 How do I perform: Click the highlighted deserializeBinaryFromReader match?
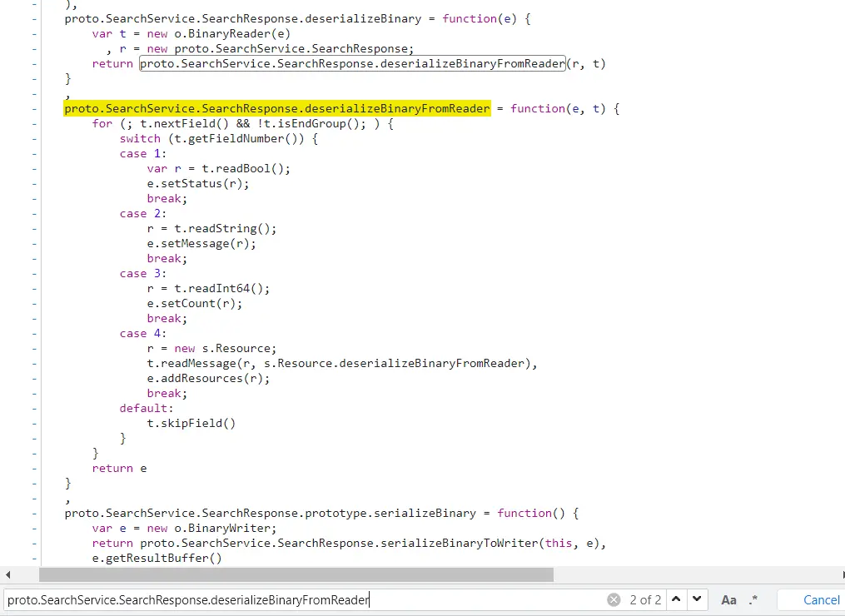[277, 108]
